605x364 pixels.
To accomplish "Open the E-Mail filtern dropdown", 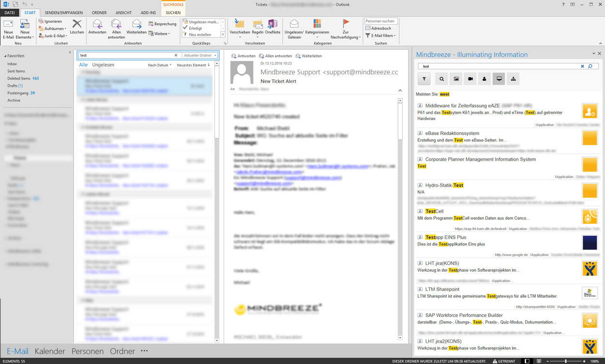I will pyautogui.click(x=380, y=35).
